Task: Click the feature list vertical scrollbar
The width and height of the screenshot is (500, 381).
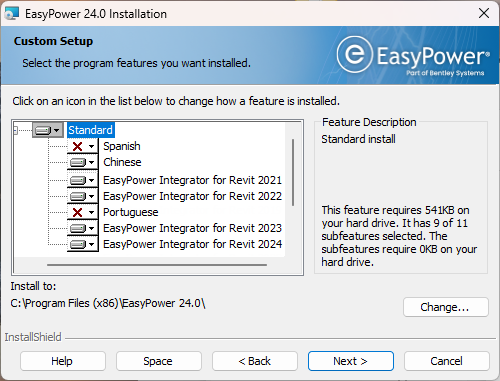Action: (x=293, y=172)
